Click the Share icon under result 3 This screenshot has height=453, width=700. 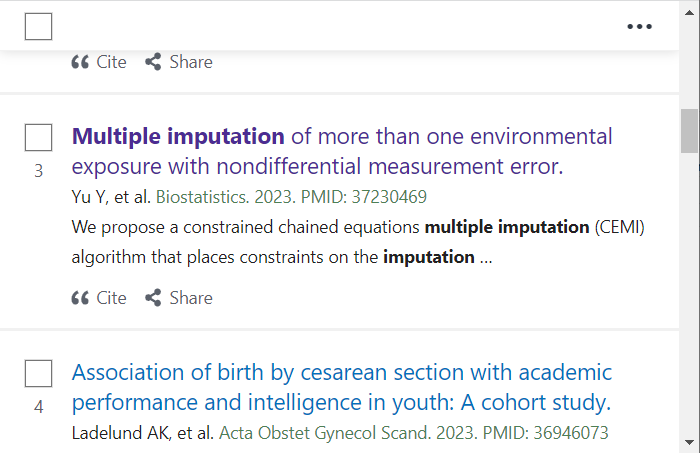tap(153, 298)
